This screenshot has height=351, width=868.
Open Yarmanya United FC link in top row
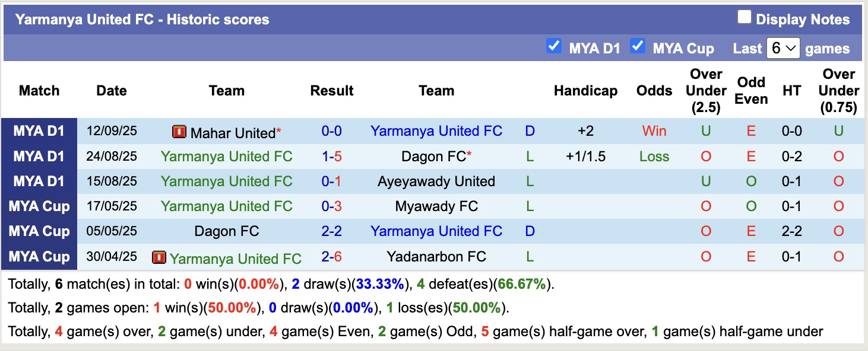(437, 131)
